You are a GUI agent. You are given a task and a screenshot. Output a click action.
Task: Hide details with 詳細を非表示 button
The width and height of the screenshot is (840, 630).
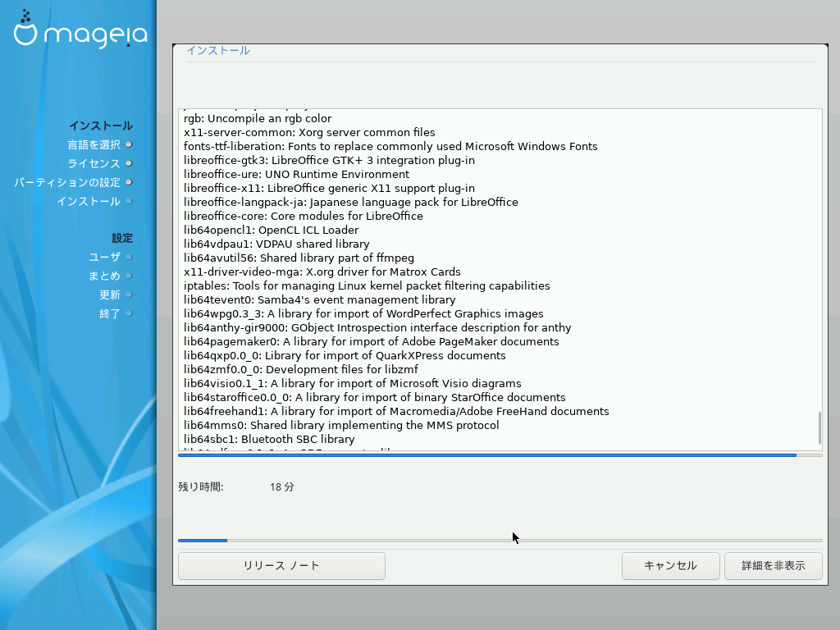(x=773, y=566)
